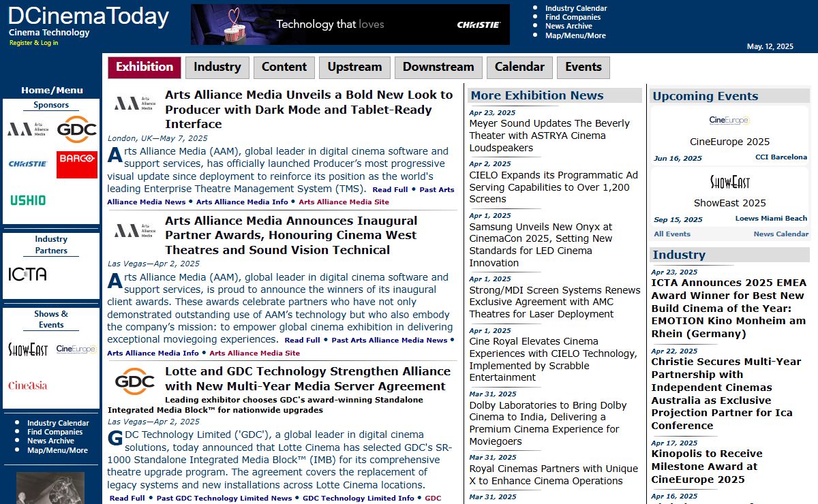Open the Downstream tab

[x=438, y=67]
